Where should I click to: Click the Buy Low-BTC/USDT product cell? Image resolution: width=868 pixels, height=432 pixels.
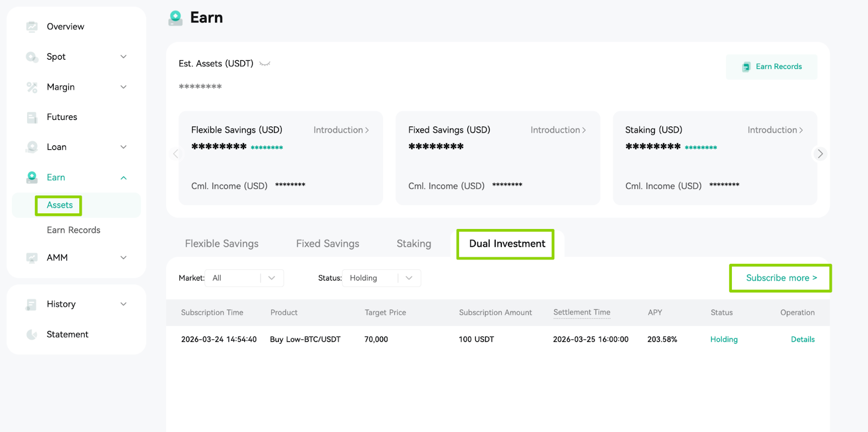pyautogui.click(x=305, y=340)
